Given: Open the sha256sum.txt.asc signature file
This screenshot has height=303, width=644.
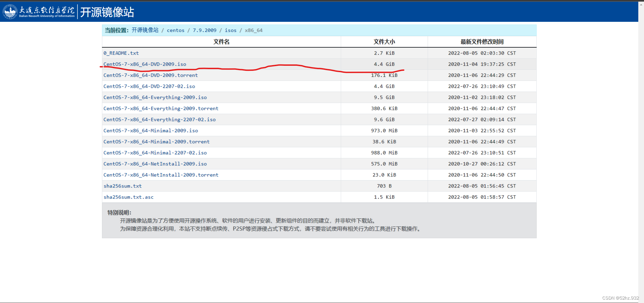Looking at the screenshot, I should point(128,197).
